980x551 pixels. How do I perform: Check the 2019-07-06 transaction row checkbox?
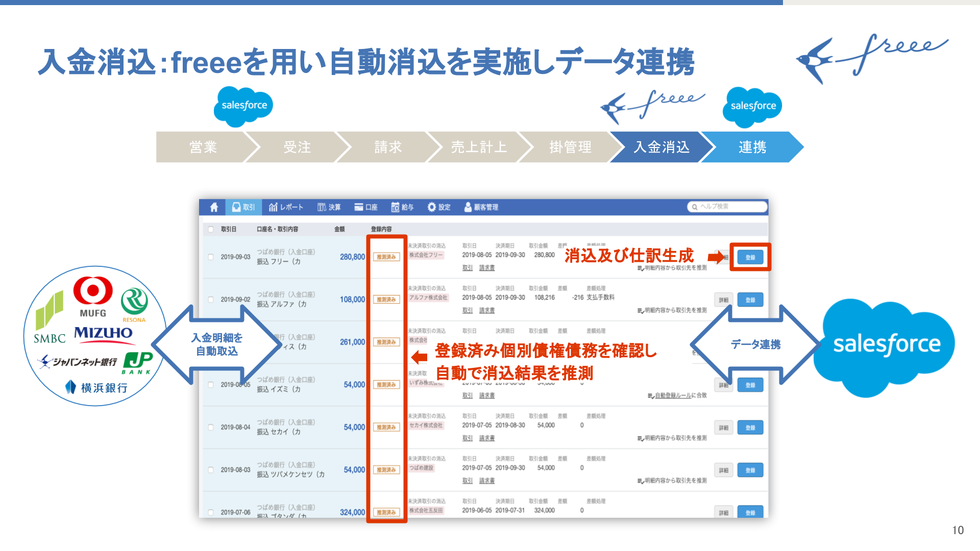tap(211, 512)
